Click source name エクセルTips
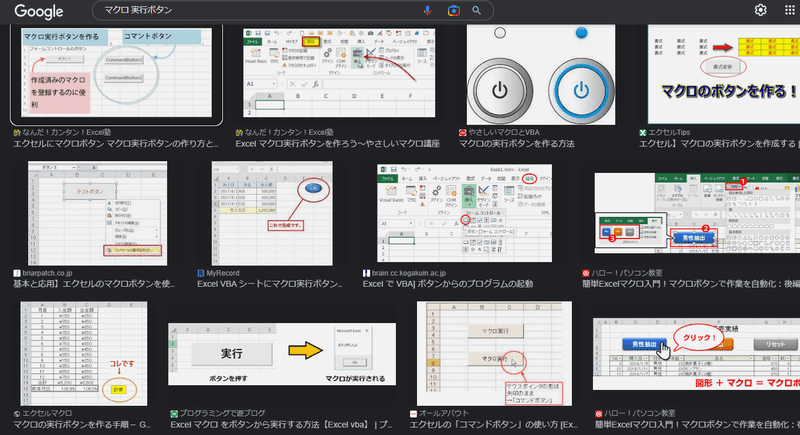800x435 pixels. 669,133
